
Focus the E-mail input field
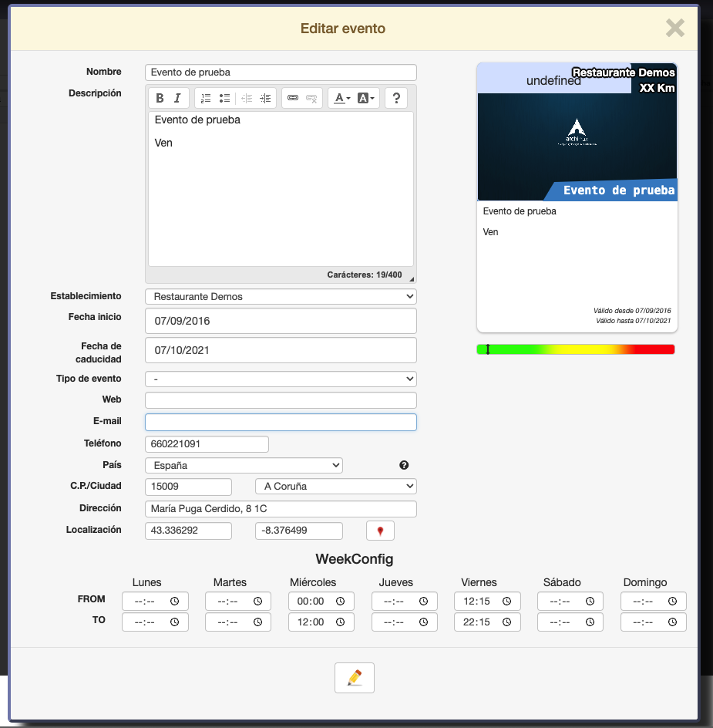point(281,422)
